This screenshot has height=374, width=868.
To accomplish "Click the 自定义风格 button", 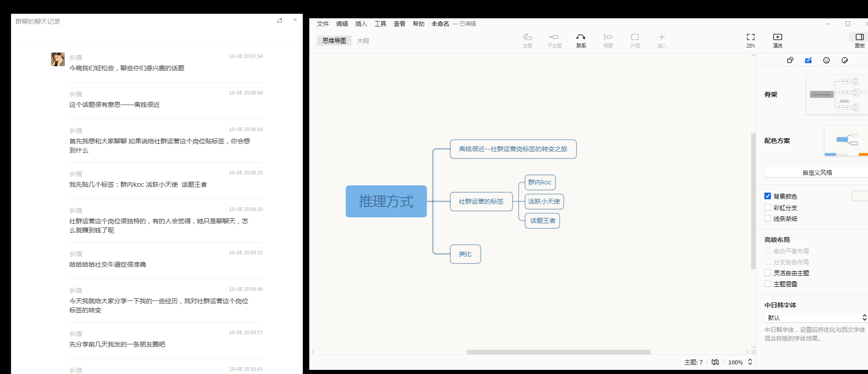I will tap(816, 172).
